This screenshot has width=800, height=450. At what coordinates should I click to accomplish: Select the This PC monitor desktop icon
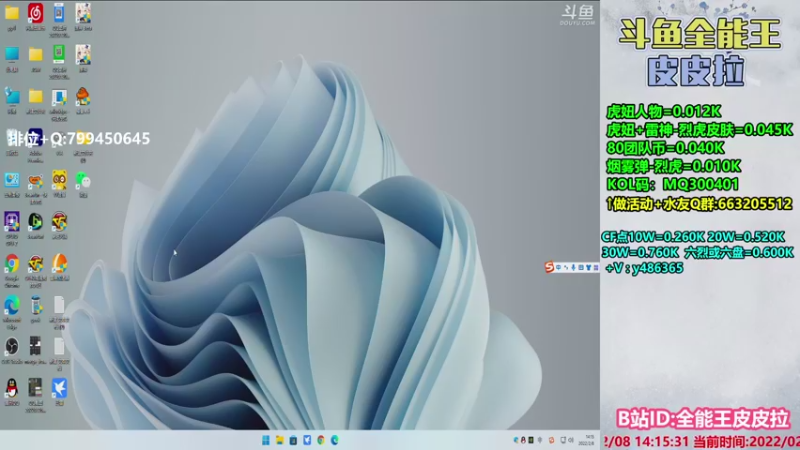[x=12, y=54]
